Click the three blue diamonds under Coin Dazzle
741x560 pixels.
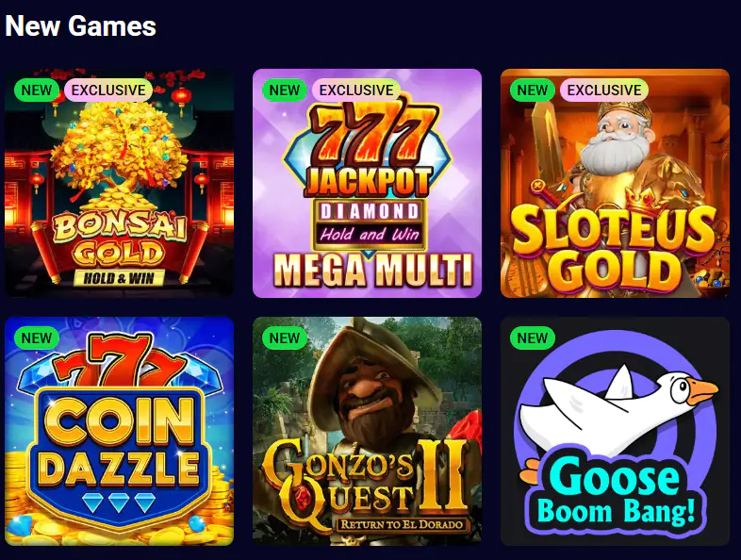[119, 502]
